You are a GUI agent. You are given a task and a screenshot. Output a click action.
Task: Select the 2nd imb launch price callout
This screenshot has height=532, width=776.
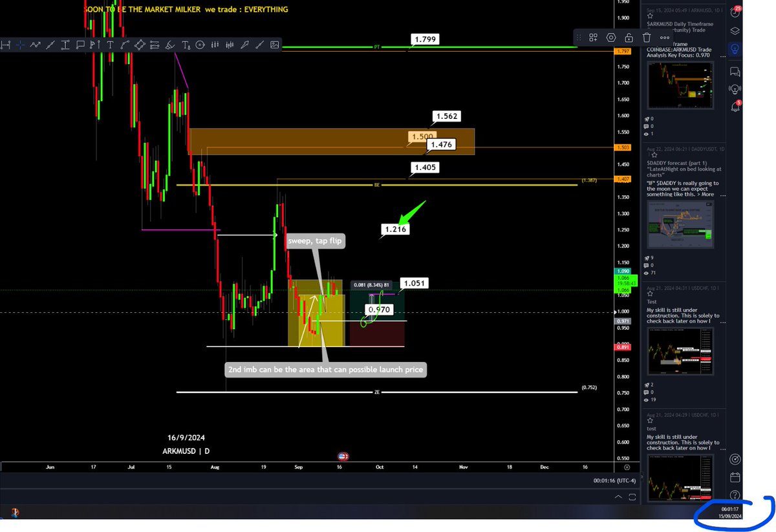tap(327, 370)
